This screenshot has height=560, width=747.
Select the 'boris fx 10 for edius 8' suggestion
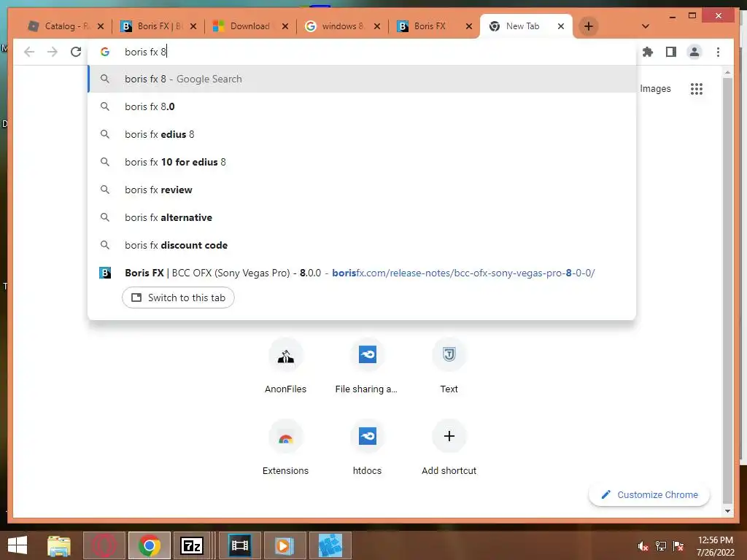pos(362,162)
